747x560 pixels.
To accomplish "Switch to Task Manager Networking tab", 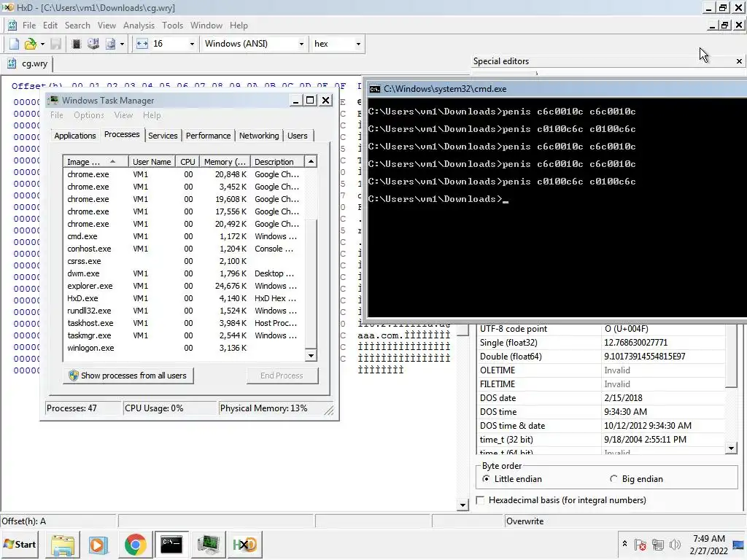I will (x=259, y=136).
